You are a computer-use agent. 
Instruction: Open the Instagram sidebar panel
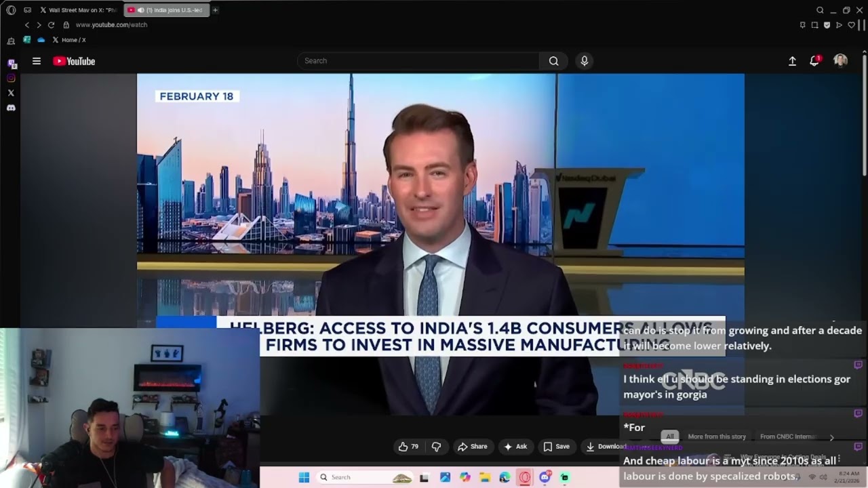[x=11, y=78]
